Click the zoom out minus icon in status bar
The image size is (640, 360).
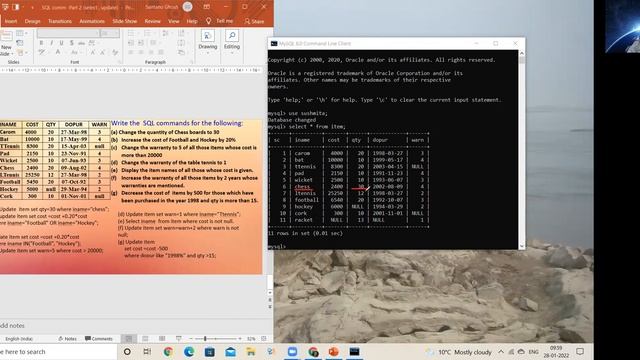[191, 339]
